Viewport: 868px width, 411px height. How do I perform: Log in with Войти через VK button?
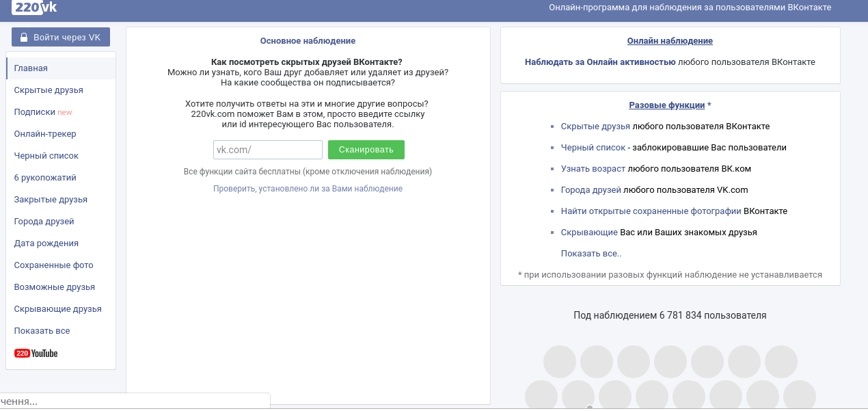[61, 37]
